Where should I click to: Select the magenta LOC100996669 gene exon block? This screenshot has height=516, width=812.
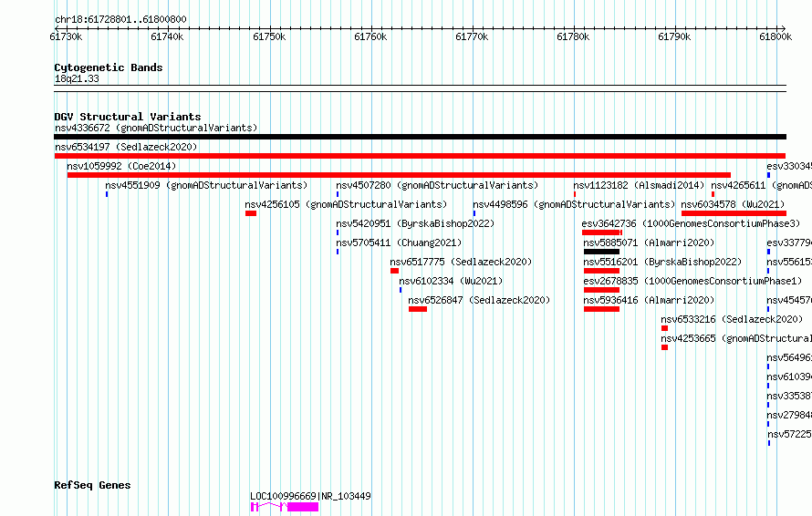pyautogui.click(x=303, y=507)
